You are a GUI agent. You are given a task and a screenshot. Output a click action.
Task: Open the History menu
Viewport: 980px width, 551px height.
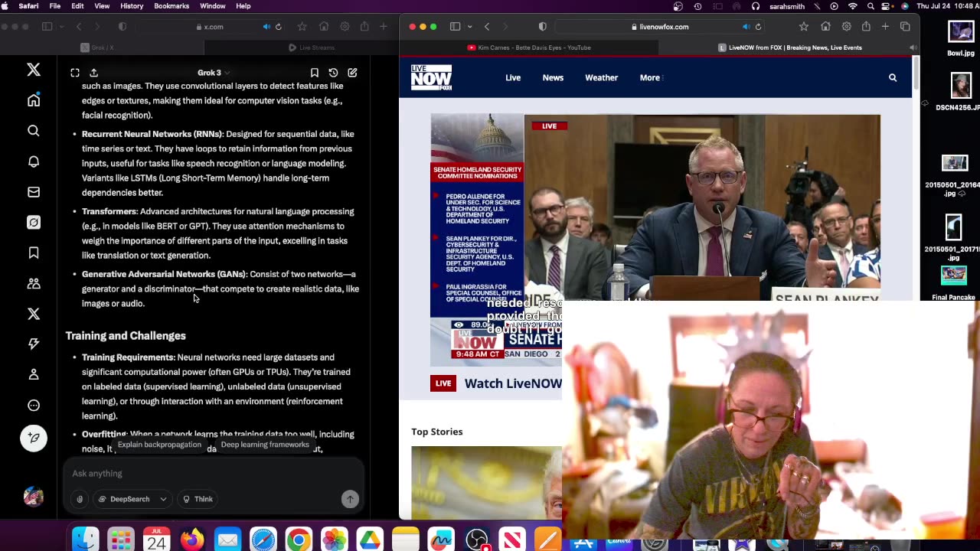(132, 6)
